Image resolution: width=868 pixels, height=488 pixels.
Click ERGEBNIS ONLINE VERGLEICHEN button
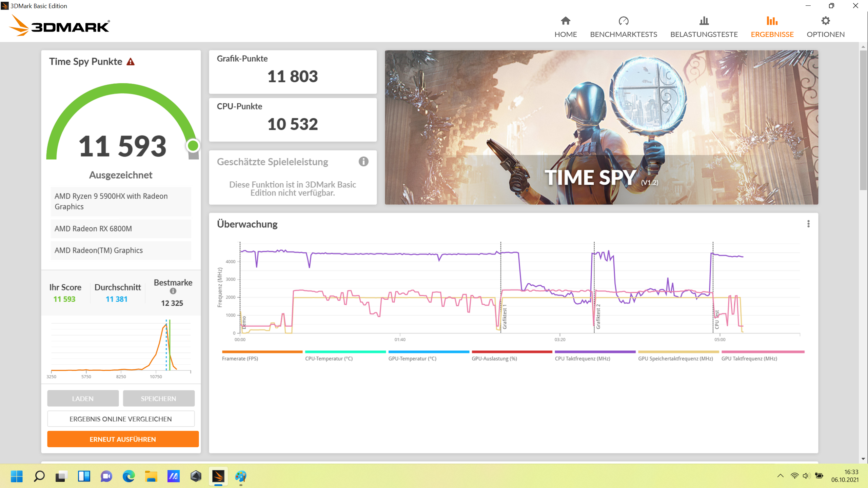(121, 419)
